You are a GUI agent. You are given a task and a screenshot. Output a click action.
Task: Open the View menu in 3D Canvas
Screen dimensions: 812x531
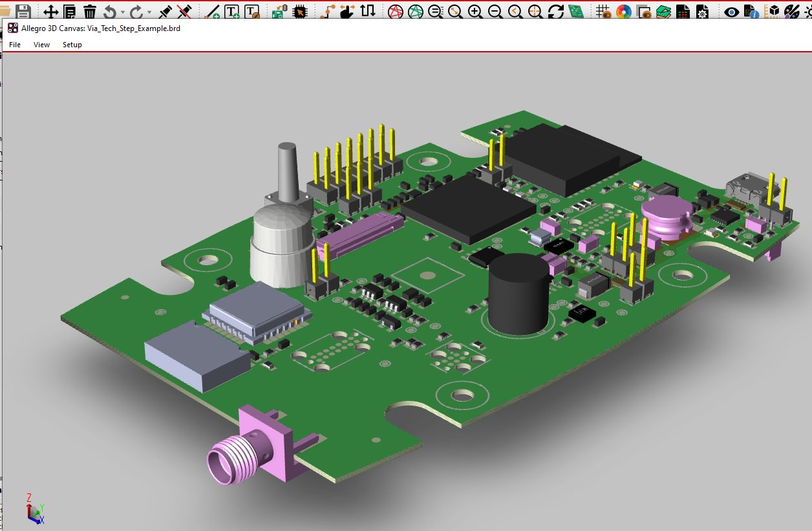tap(41, 45)
